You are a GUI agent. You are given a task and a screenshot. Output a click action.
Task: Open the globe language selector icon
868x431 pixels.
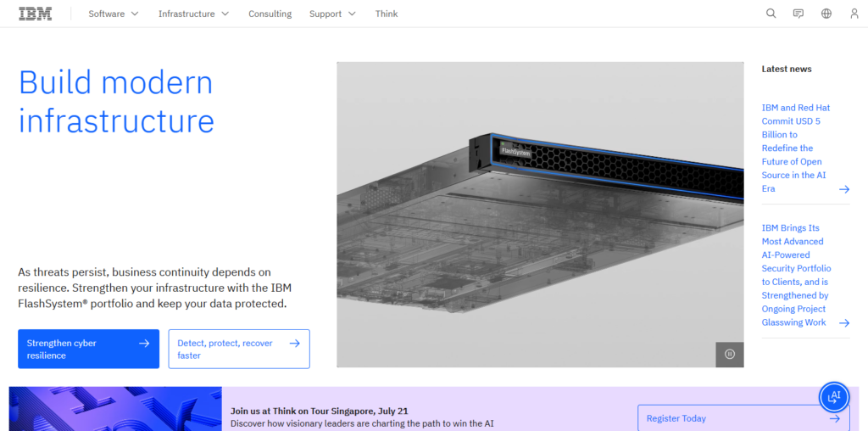(x=826, y=14)
